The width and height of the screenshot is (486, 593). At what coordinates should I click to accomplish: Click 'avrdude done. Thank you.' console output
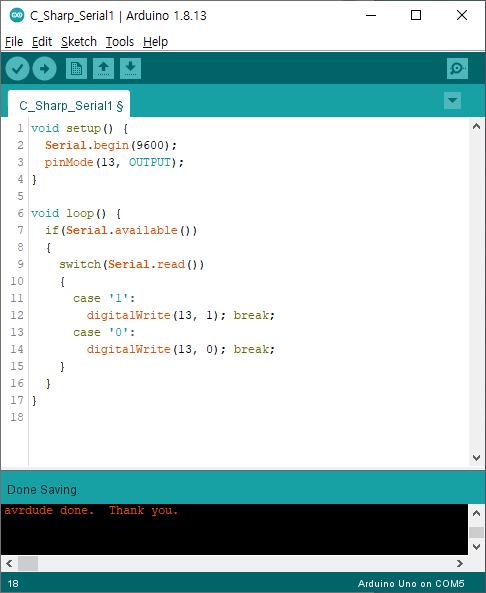click(x=91, y=511)
